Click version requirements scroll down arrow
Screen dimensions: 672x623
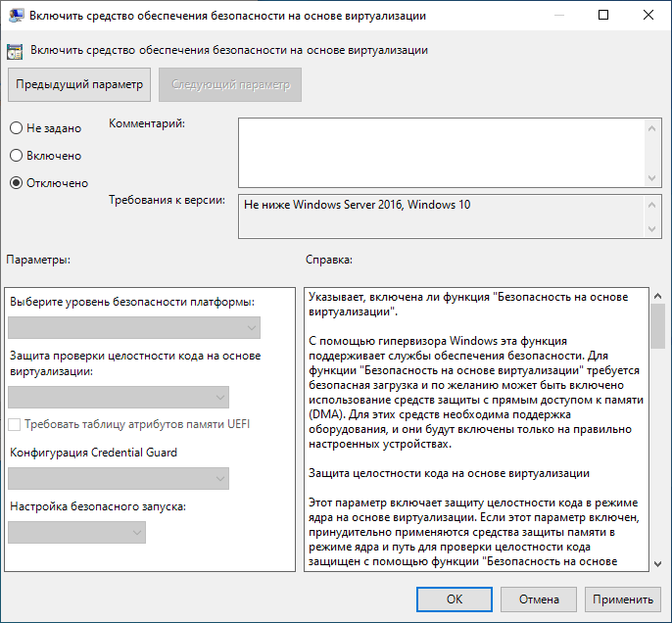point(651,229)
